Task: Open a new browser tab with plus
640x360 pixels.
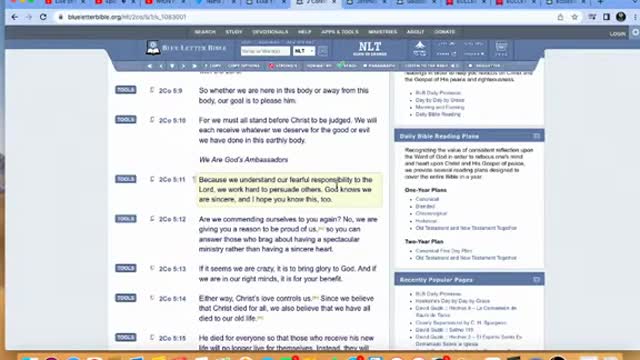Action: click(600, 2)
